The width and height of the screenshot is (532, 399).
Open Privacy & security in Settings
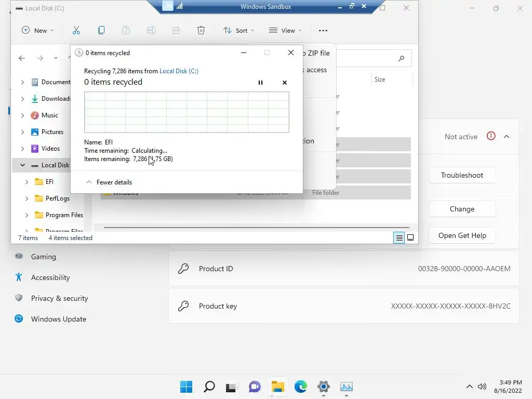click(59, 298)
